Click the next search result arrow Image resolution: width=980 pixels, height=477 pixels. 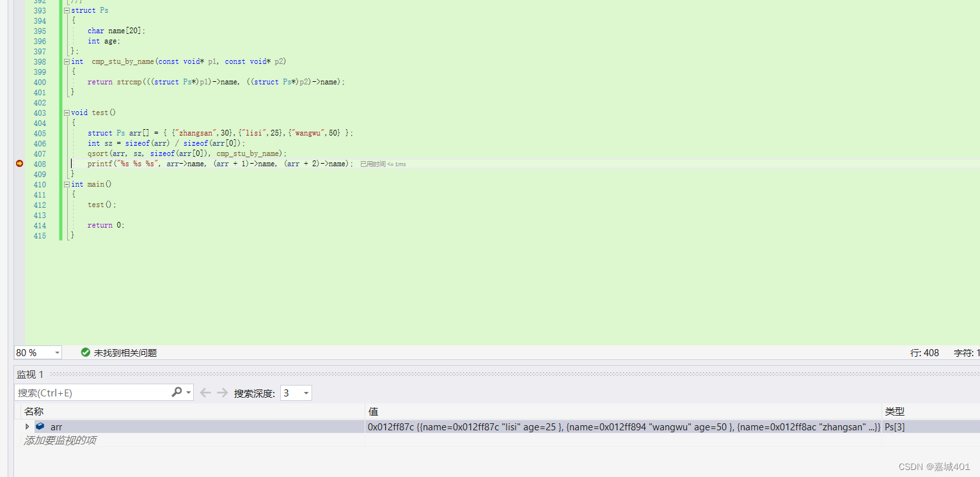coord(222,393)
